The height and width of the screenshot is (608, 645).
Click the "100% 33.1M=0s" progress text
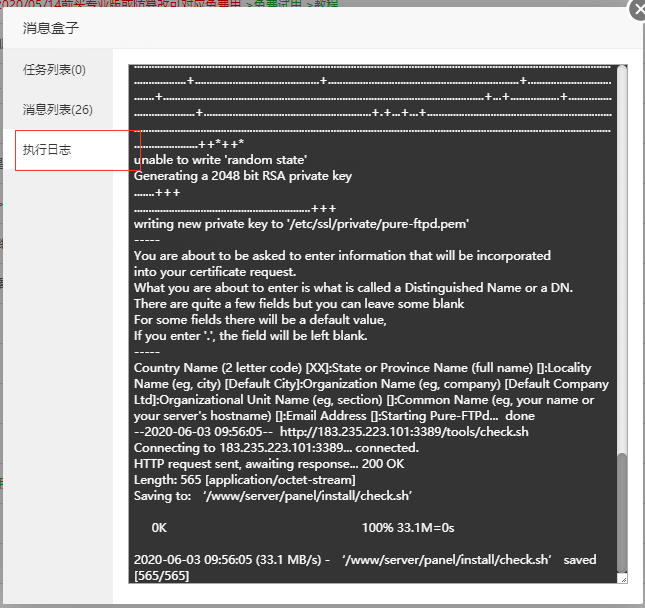(408, 528)
